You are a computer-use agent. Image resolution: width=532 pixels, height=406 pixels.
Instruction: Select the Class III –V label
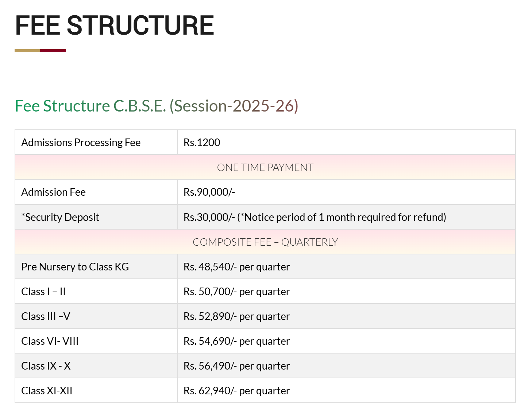46,316
